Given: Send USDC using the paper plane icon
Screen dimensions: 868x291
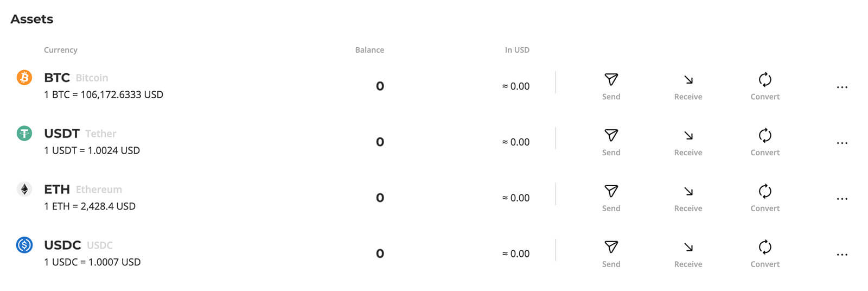Looking at the screenshot, I should pyautogui.click(x=611, y=247).
